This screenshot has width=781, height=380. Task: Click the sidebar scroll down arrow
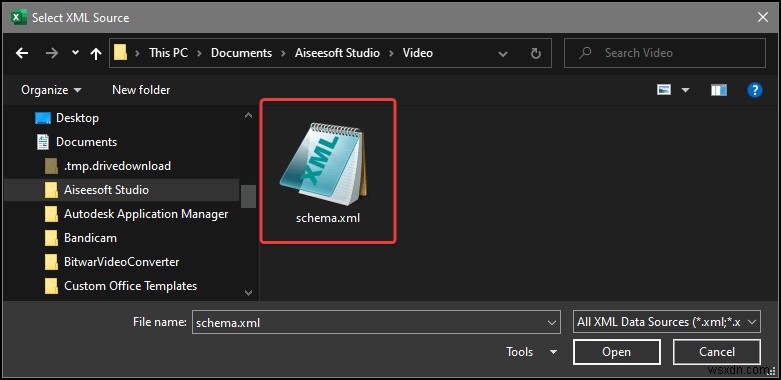click(248, 293)
